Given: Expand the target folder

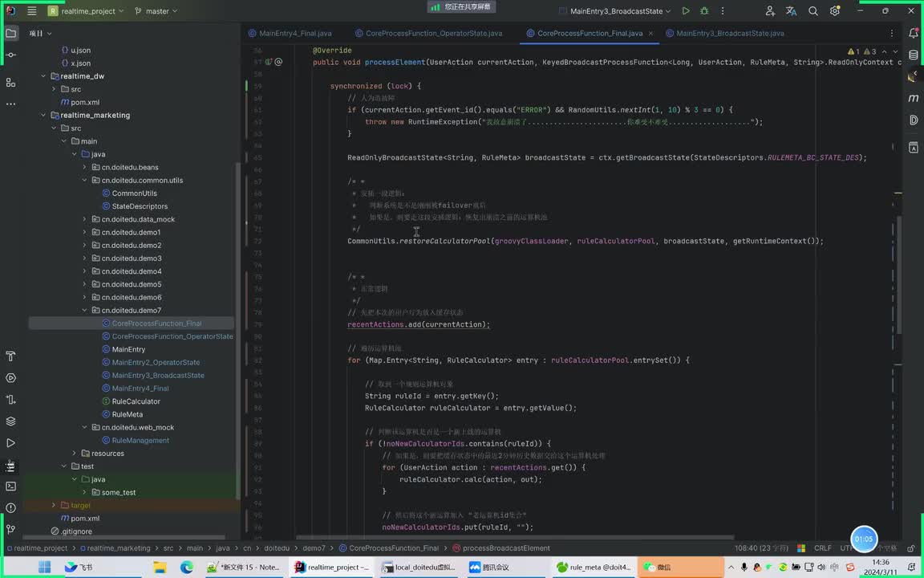Looking at the screenshot, I should pos(54,505).
